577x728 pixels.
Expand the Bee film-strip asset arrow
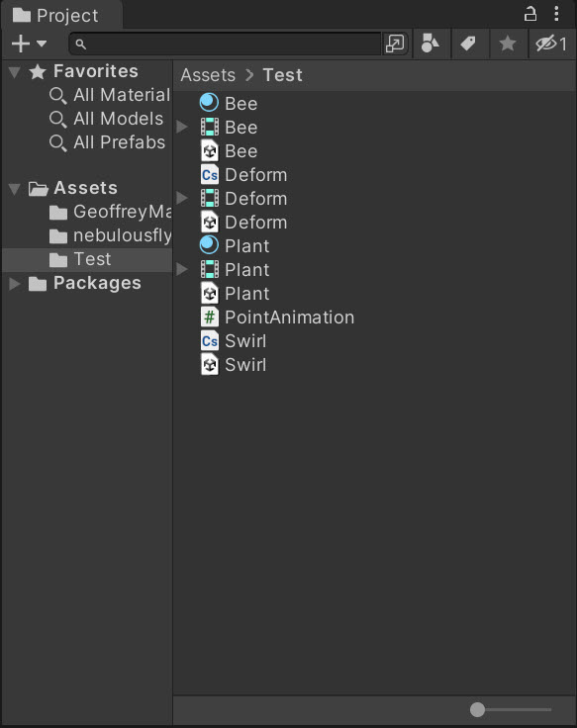(182, 127)
